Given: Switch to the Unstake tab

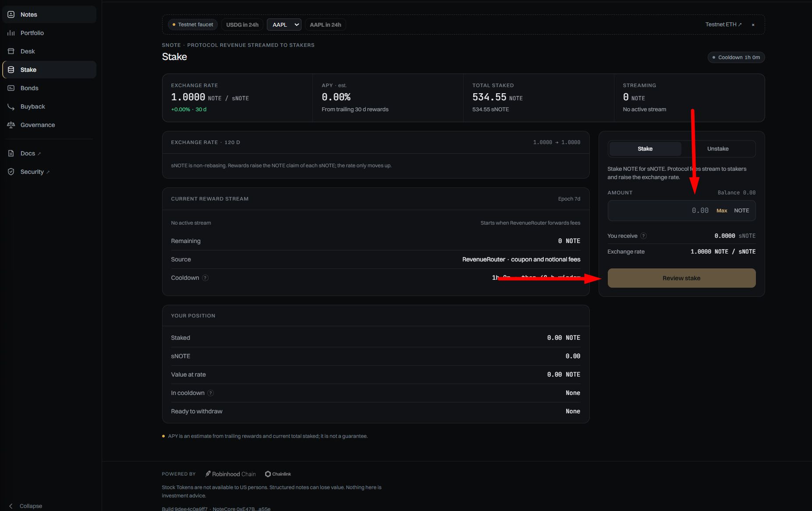Looking at the screenshot, I should pos(718,149).
